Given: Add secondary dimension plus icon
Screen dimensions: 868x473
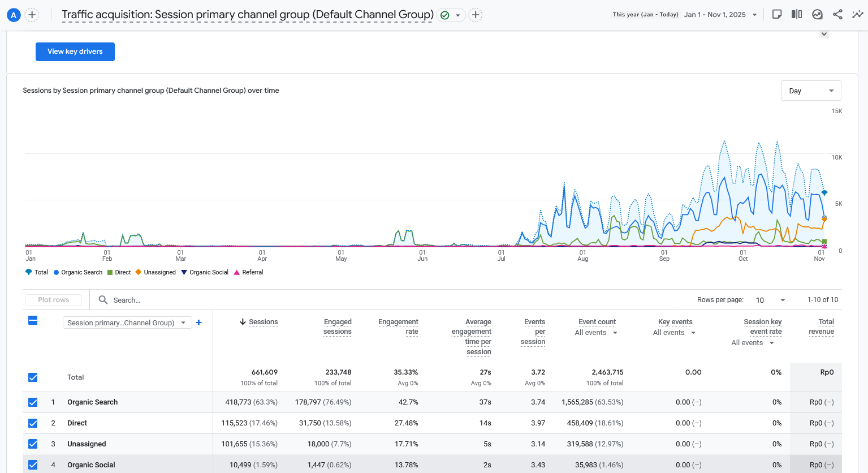Looking at the screenshot, I should [x=199, y=322].
